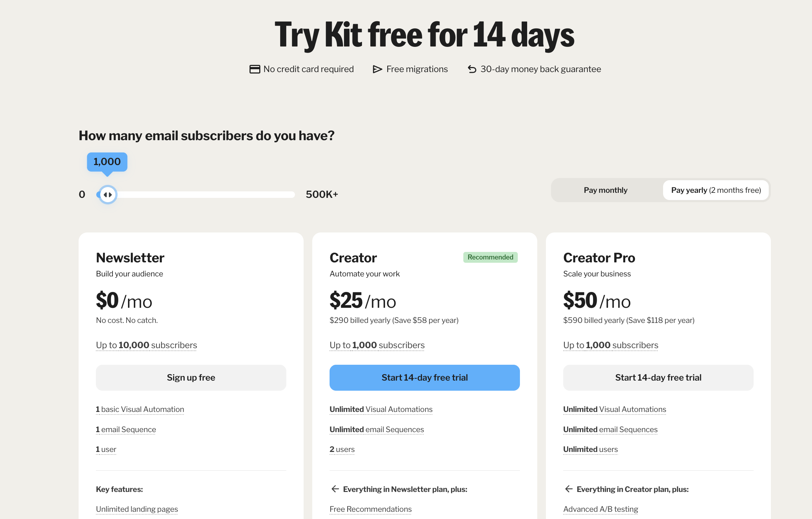Start the Creator Pro 14-day free trial
Screen dimensions: 812x519
click(x=658, y=378)
